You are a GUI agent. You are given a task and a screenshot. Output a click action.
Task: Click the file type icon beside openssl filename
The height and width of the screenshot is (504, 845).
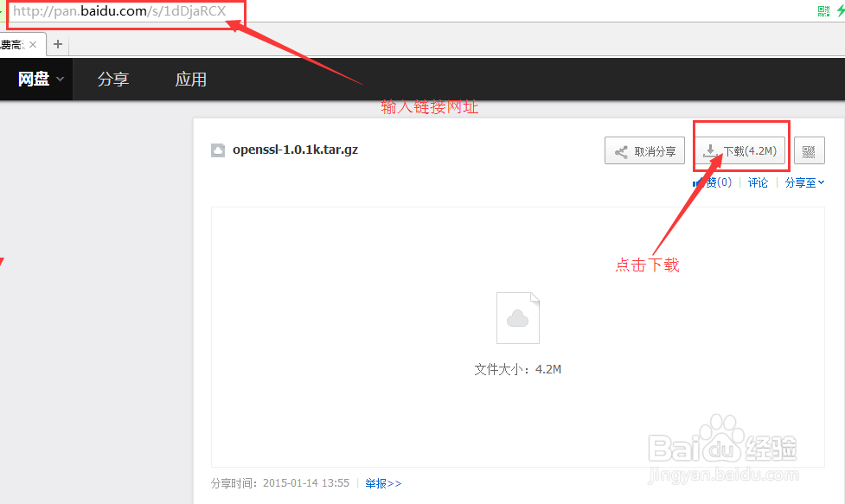tap(218, 150)
